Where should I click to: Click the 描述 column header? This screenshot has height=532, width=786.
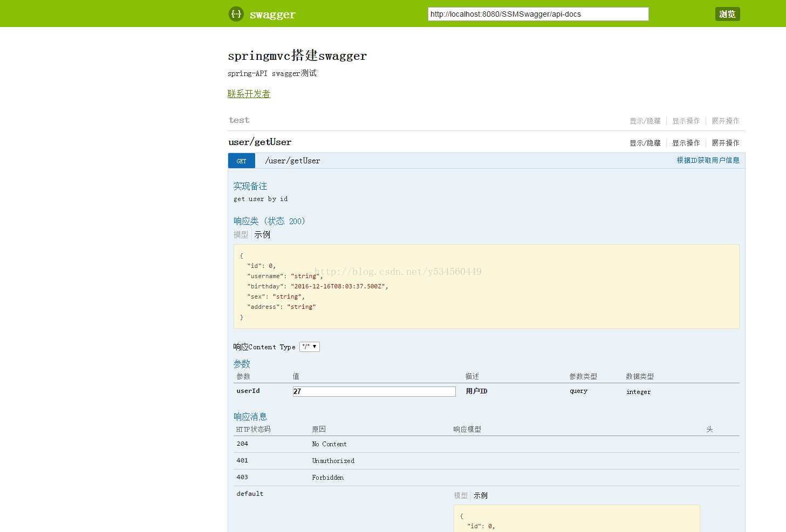pos(472,376)
